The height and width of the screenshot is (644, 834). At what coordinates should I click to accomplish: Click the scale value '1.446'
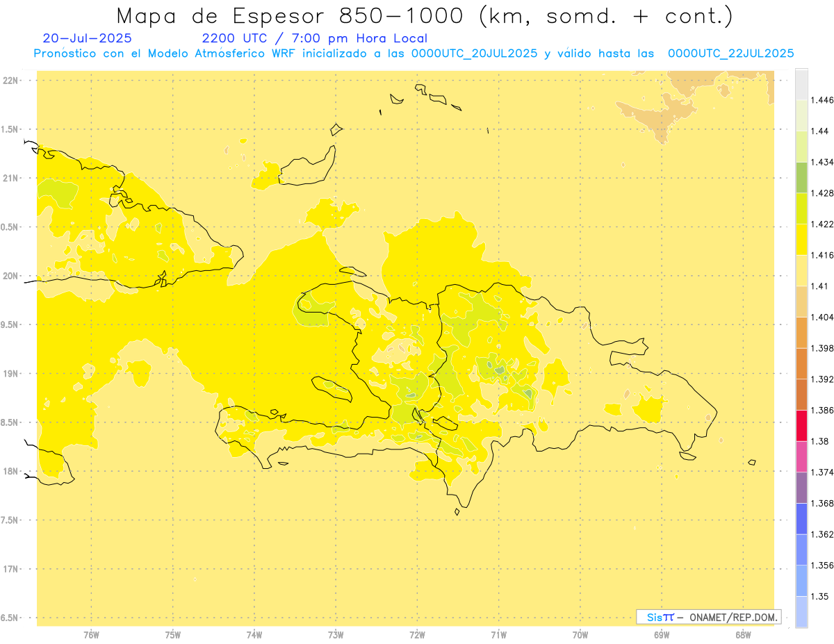click(x=822, y=100)
